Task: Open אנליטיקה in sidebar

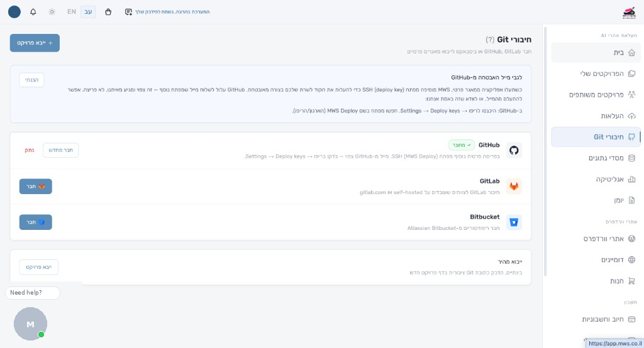Action: 596,179
